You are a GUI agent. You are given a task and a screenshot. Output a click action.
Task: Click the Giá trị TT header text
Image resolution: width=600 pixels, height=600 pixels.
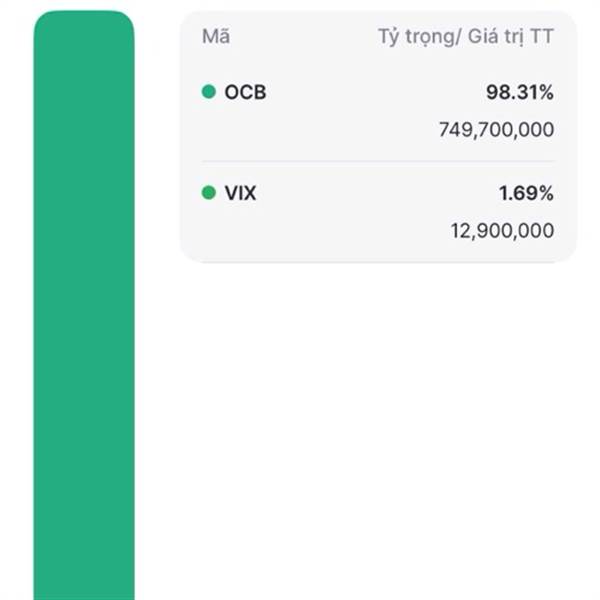coord(511,37)
